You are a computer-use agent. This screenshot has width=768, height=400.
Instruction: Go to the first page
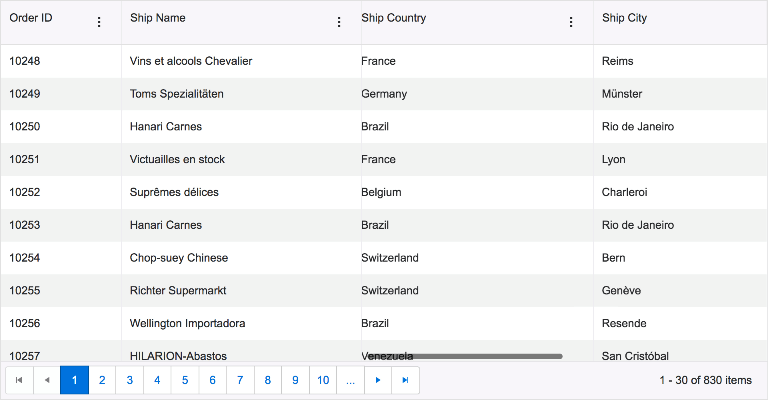(x=19, y=380)
